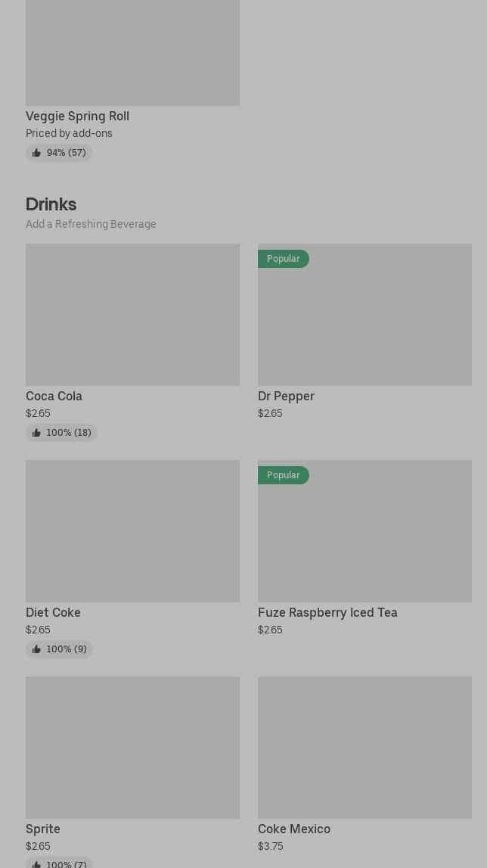Click the Diet Coke item name
This screenshot has height=868, width=487.
click(53, 612)
